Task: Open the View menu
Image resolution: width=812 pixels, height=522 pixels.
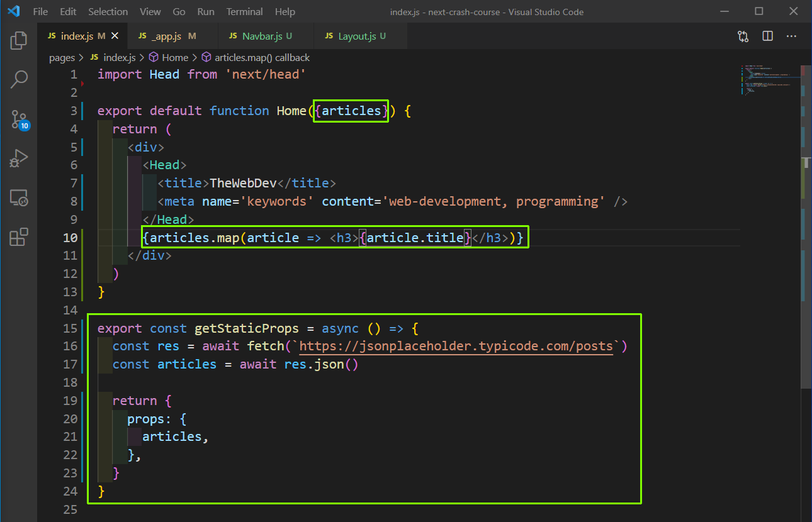Action: [150, 11]
